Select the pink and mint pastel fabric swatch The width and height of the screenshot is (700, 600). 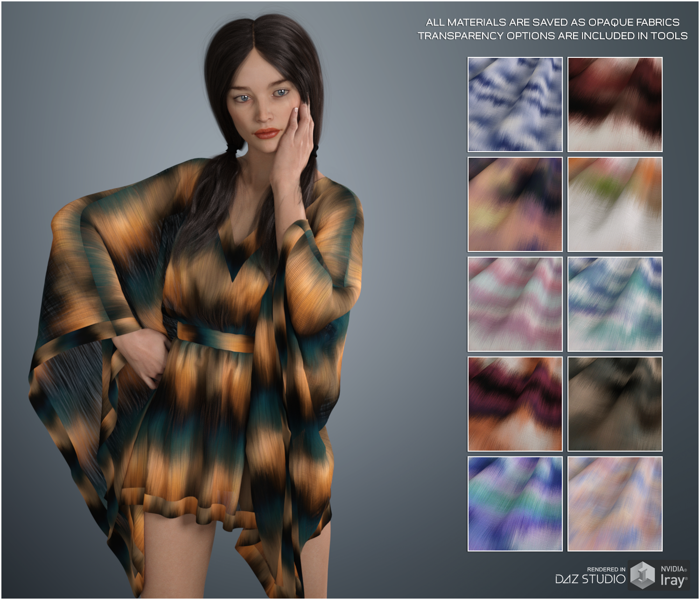click(x=515, y=304)
